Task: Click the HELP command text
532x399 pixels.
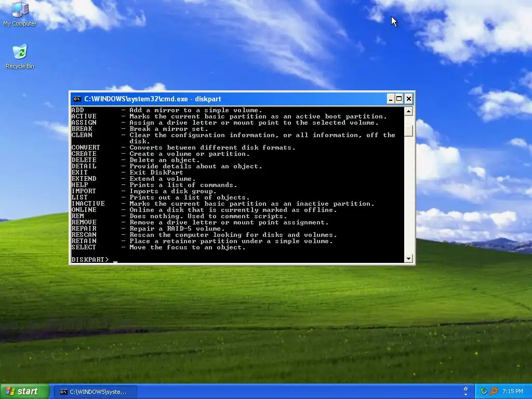Action: [79, 185]
